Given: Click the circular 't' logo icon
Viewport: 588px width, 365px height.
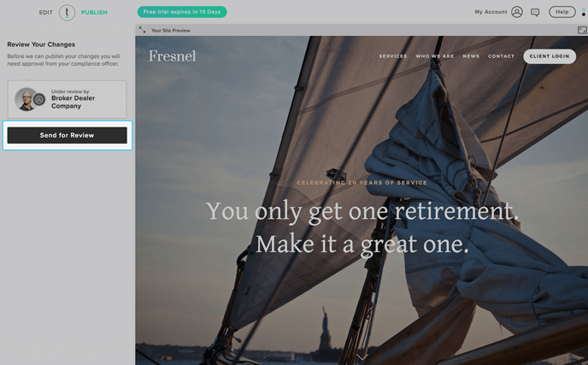Looking at the screenshot, I should (67, 12).
